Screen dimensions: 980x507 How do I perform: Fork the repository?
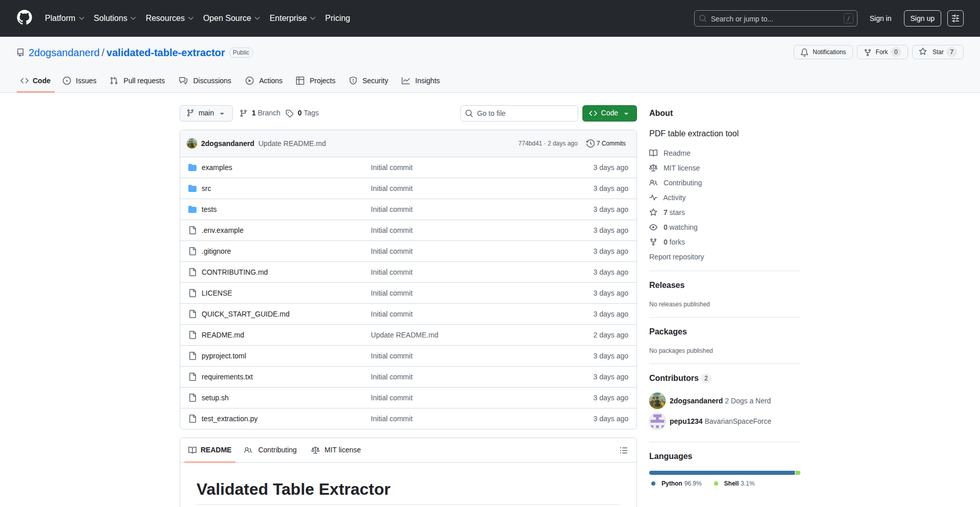click(x=881, y=52)
